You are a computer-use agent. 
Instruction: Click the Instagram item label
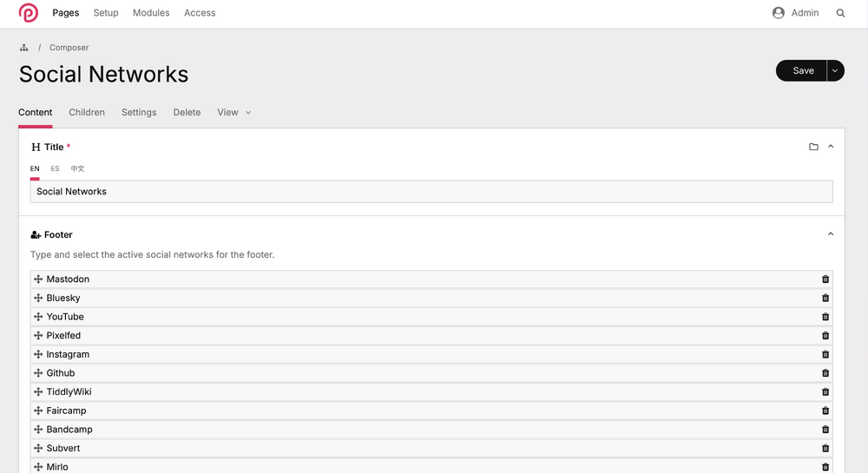[68, 355]
